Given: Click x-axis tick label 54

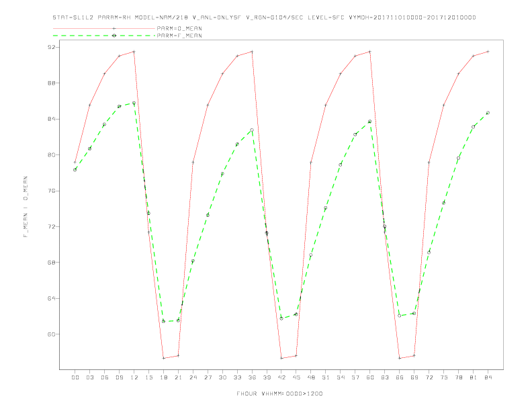Looking at the screenshot, I should click(341, 377).
